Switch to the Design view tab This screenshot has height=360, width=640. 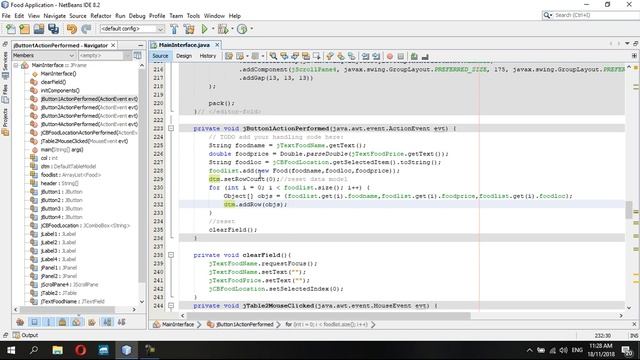tap(184, 56)
